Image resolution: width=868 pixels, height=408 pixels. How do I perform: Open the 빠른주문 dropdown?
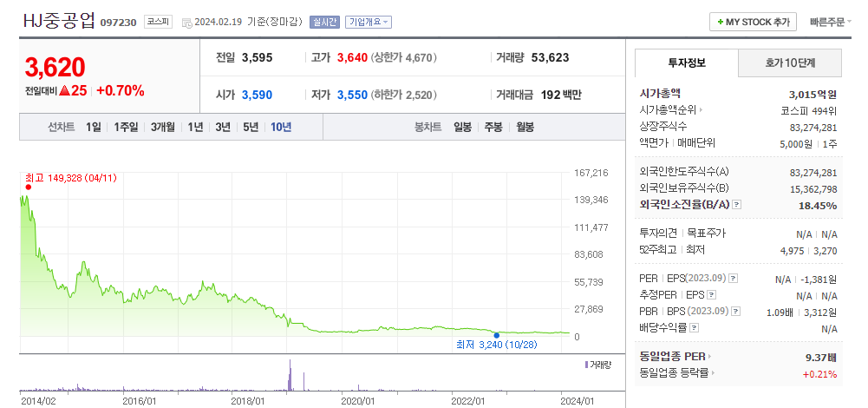(831, 23)
